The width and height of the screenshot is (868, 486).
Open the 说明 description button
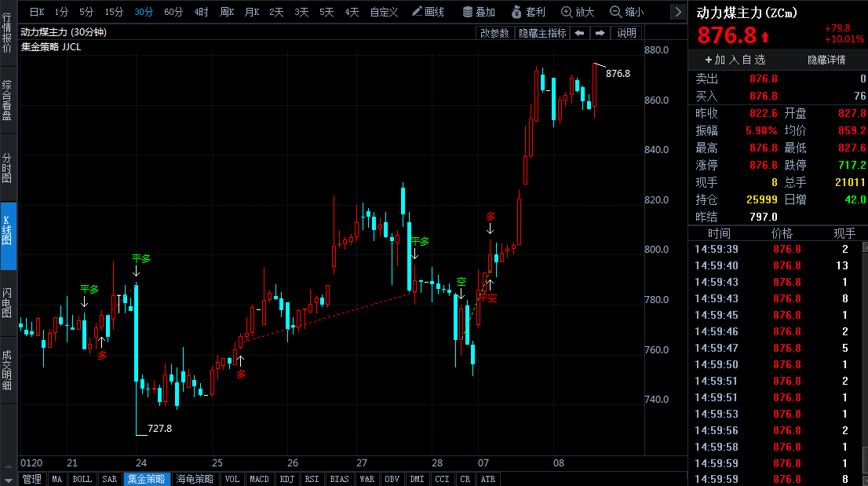[627, 33]
